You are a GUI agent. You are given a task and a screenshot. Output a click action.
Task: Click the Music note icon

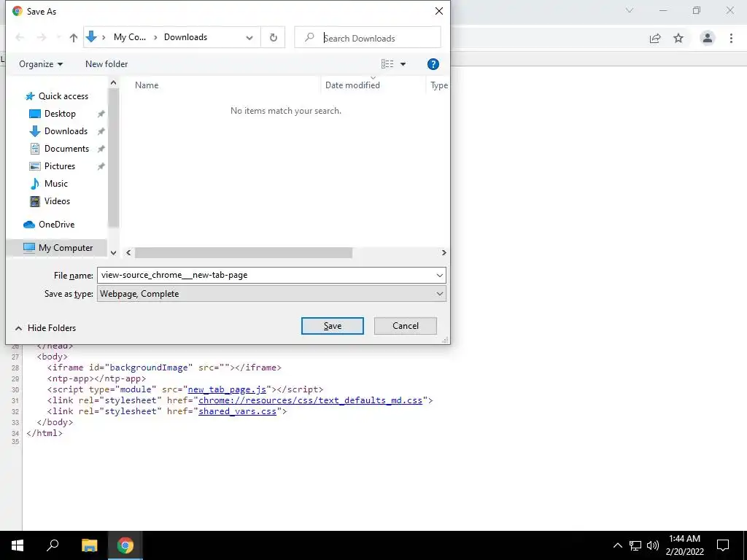tap(35, 183)
